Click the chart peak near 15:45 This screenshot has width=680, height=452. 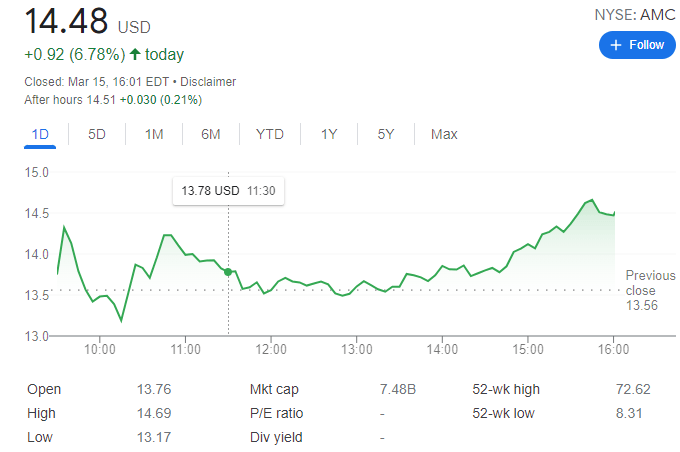click(x=592, y=200)
